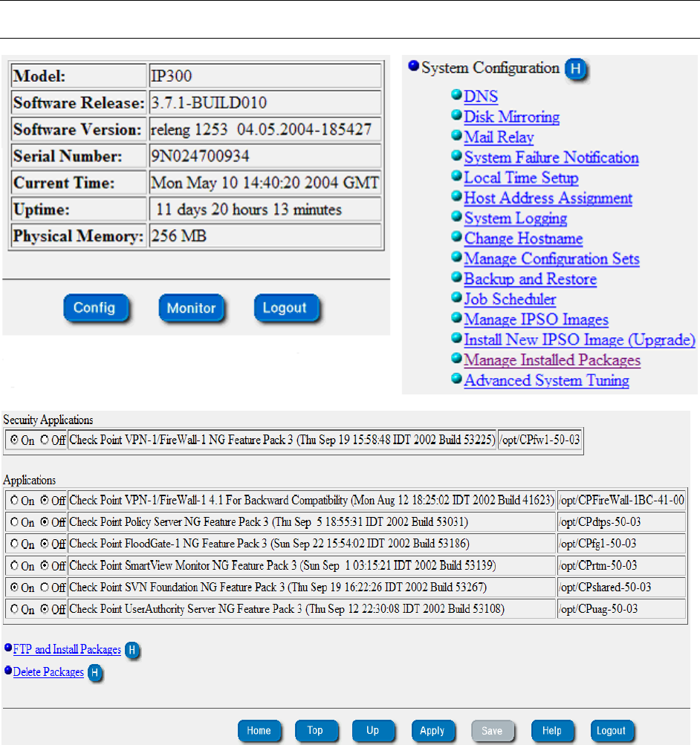This screenshot has width=700, height=745.
Task: Open help icon beside System Configuration
Action: [x=575, y=69]
